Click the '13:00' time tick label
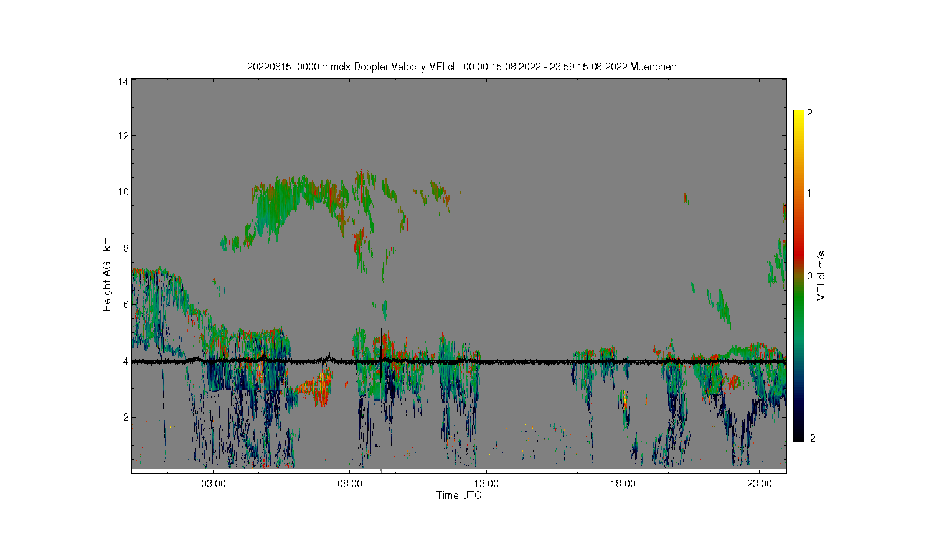Image resolution: width=934 pixels, height=560 pixels. coord(486,483)
